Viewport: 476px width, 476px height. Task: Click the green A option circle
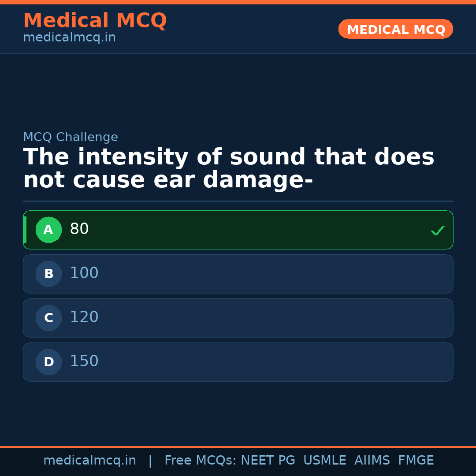click(48, 230)
